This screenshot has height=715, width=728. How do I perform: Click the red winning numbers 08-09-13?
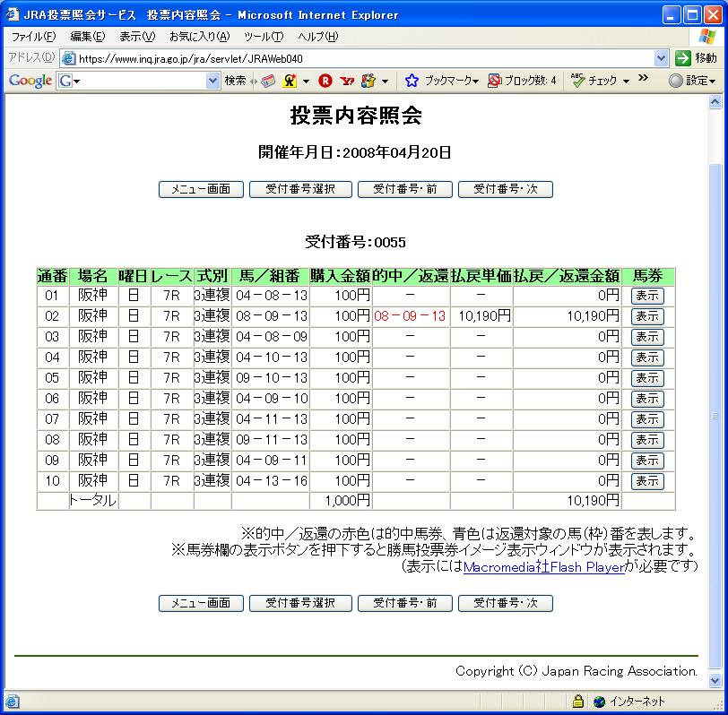[410, 316]
